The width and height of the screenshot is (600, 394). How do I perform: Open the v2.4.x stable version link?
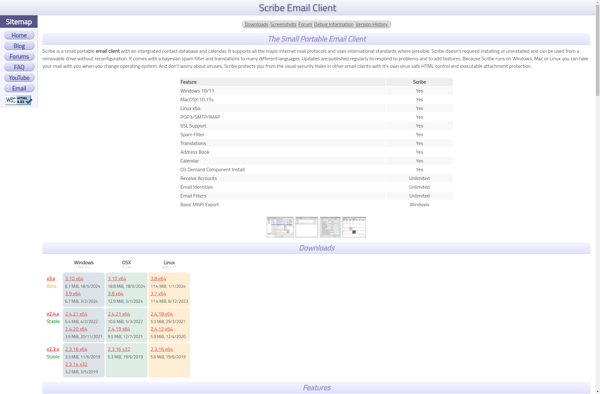53,314
